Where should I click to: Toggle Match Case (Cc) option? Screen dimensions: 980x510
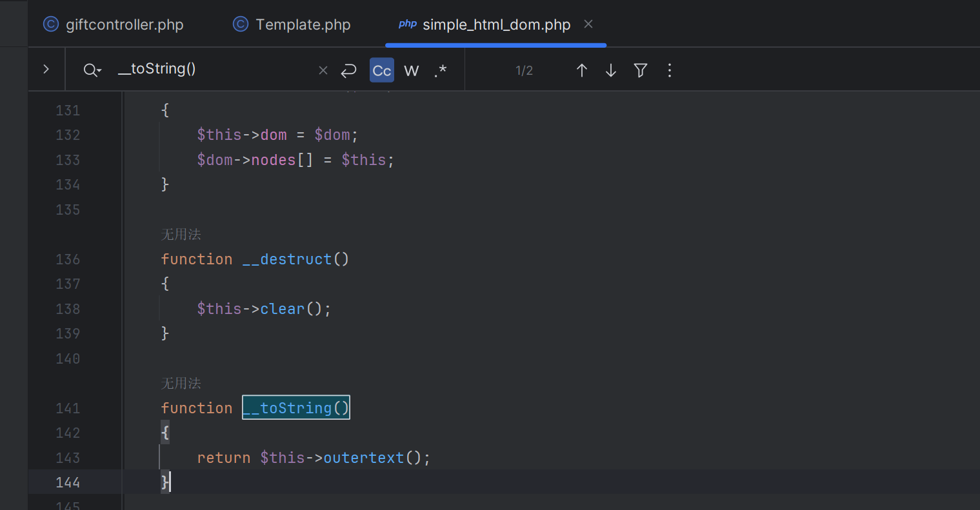382,70
